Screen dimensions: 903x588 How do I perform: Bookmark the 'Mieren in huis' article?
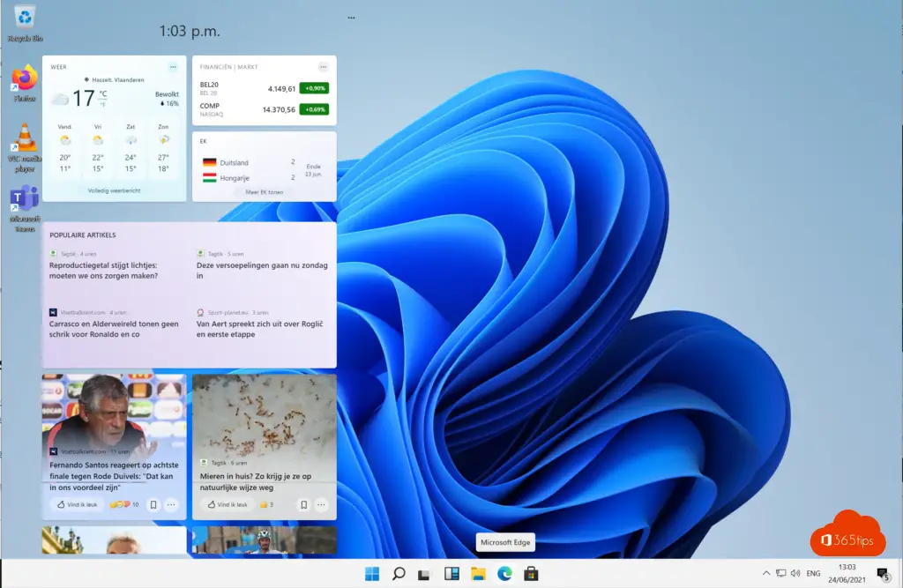tap(303, 504)
